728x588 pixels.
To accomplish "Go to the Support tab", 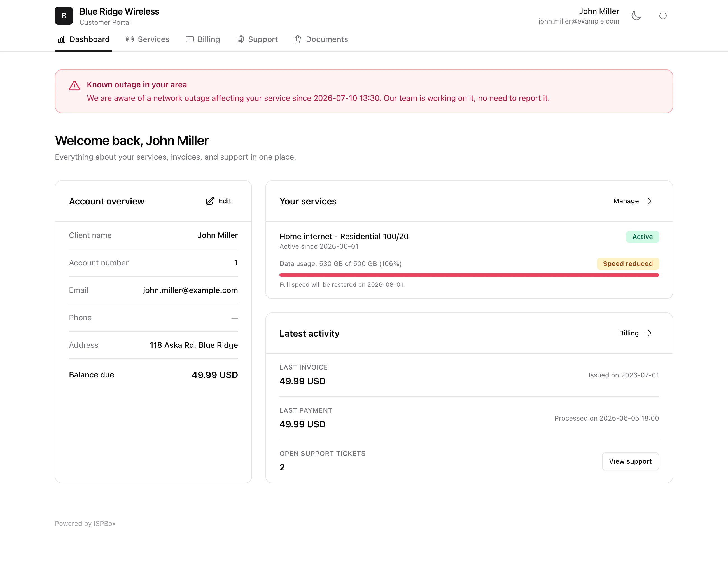I will click(257, 39).
